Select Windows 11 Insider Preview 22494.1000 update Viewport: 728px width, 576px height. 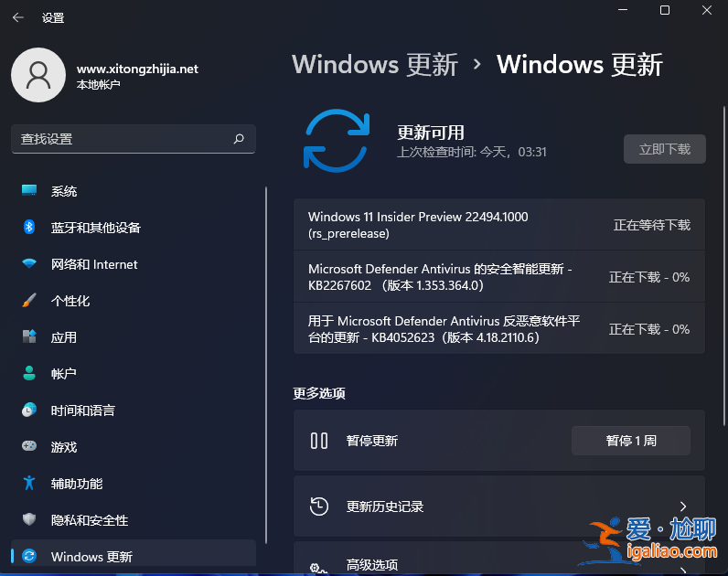[x=499, y=225]
